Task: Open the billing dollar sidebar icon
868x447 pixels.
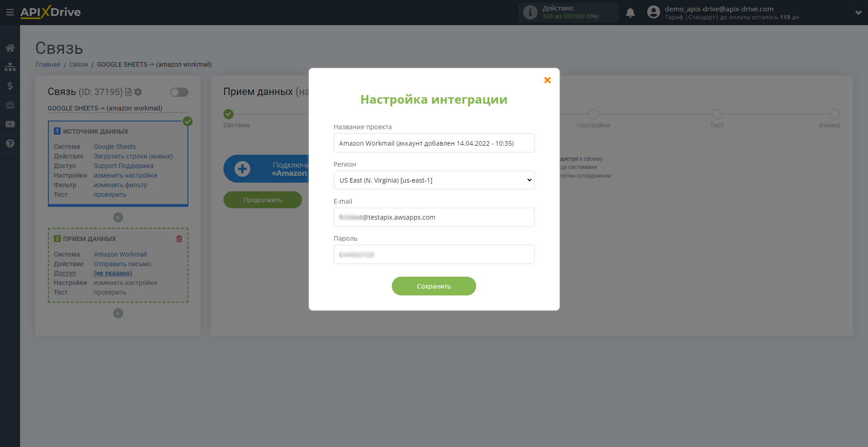Action: (10, 86)
